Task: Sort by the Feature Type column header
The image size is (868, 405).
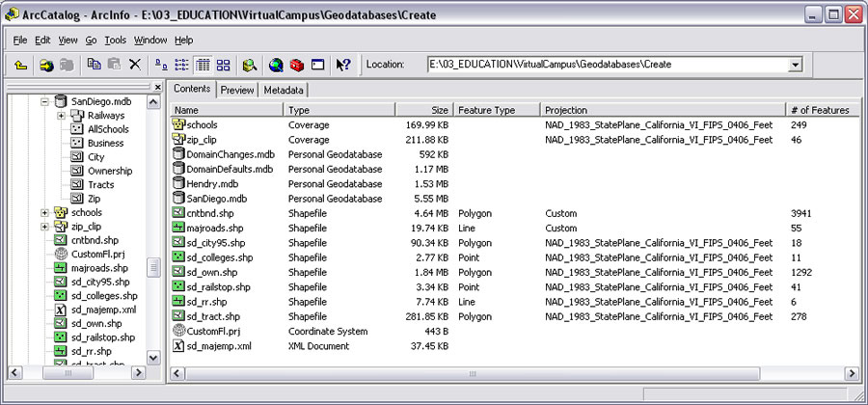Action: (497, 110)
